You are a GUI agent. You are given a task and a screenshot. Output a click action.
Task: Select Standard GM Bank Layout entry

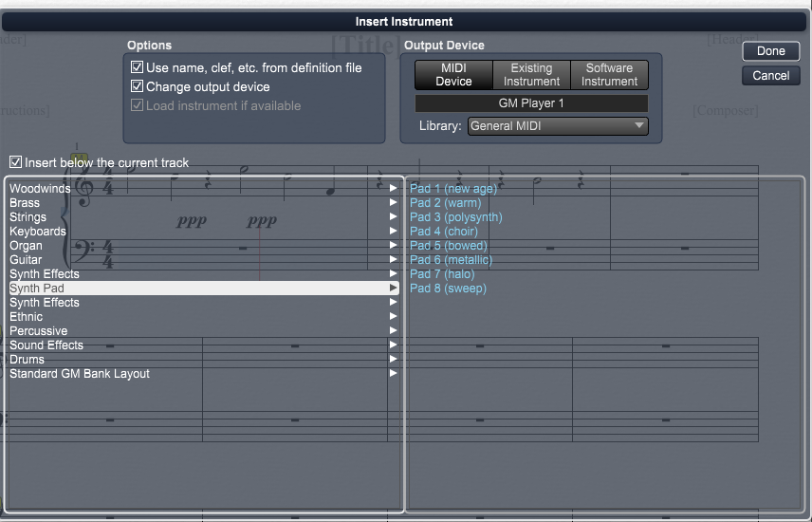coord(80,374)
